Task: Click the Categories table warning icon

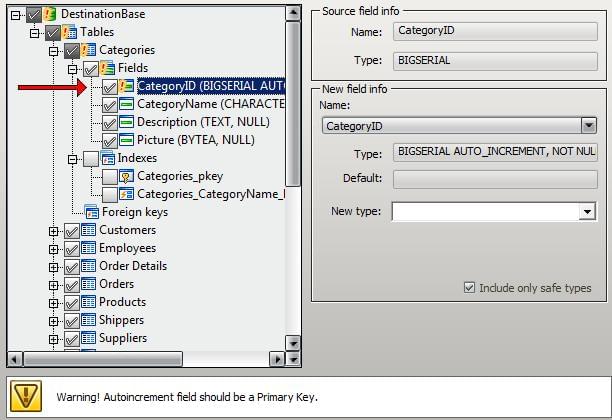Action: (88, 50)
